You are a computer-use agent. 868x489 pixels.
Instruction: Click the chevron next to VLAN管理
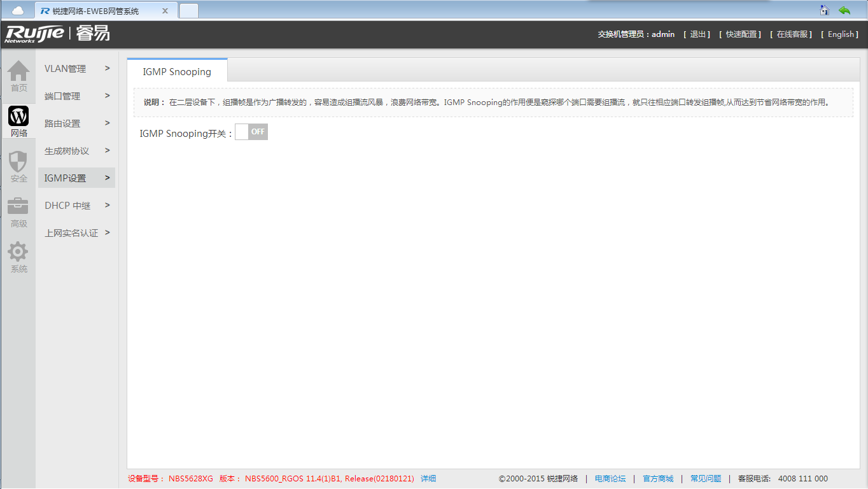(108, 68)
